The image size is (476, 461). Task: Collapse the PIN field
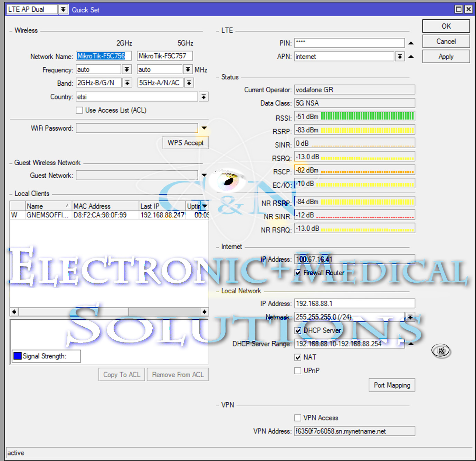[411, 43]
